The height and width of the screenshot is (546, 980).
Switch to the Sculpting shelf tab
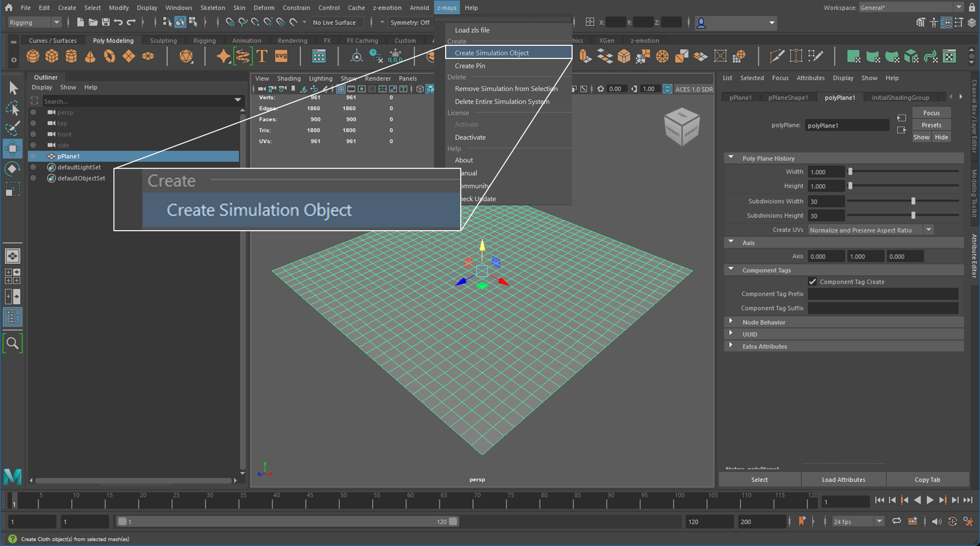(163, 40)
